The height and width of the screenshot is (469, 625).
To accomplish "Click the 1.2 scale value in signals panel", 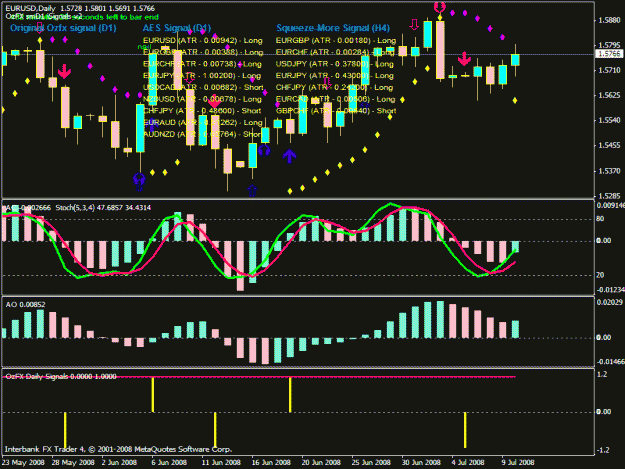I will [x=602, y=374].
